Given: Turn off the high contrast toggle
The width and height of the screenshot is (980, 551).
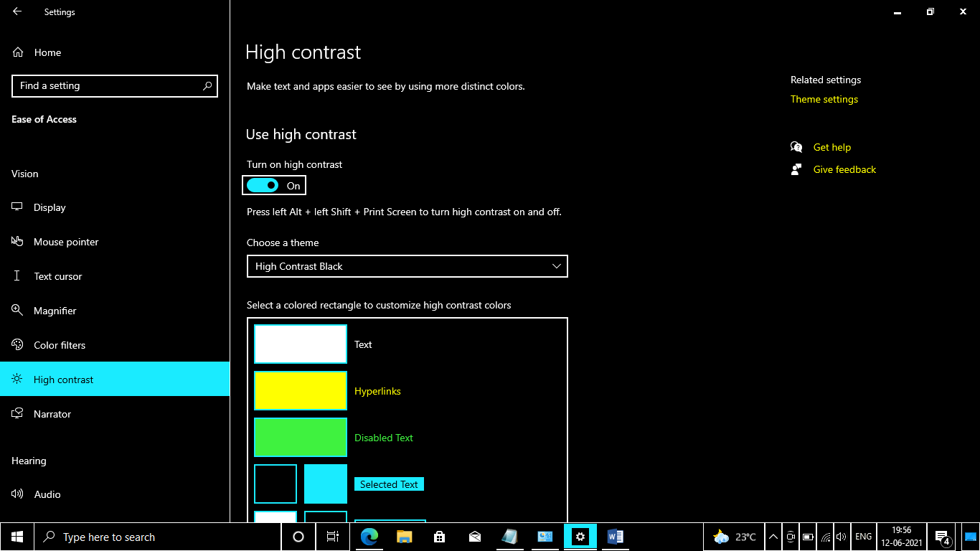Looking at the screenshot, I should click(263, 186).
